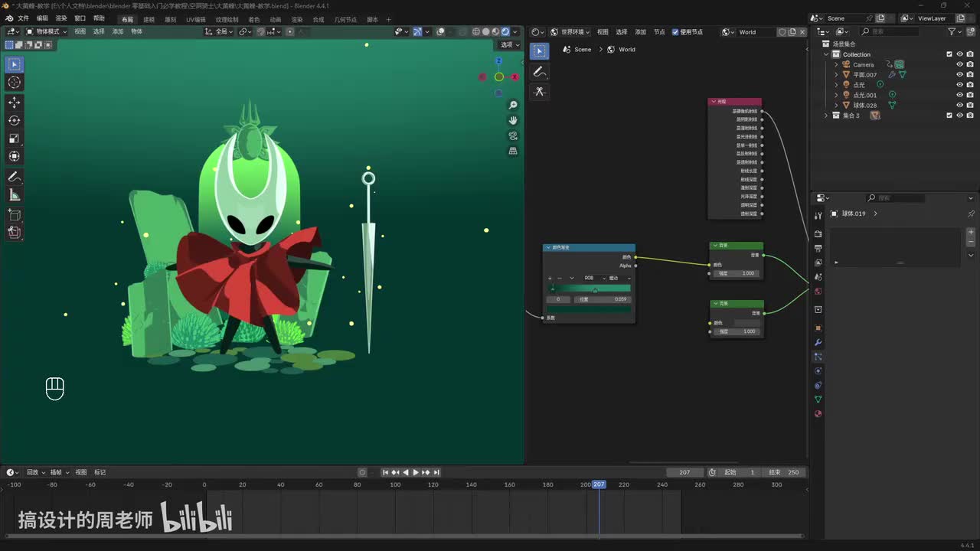Hide 集合 3 with its eye icon
The width and height of the screenshot is (980, 551).
point(959,116)
